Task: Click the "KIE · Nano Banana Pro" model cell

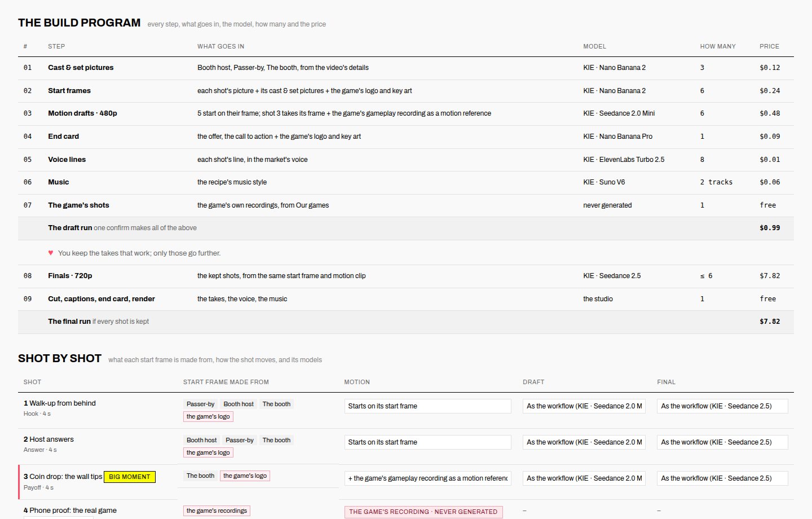Action: coord(617,137)
